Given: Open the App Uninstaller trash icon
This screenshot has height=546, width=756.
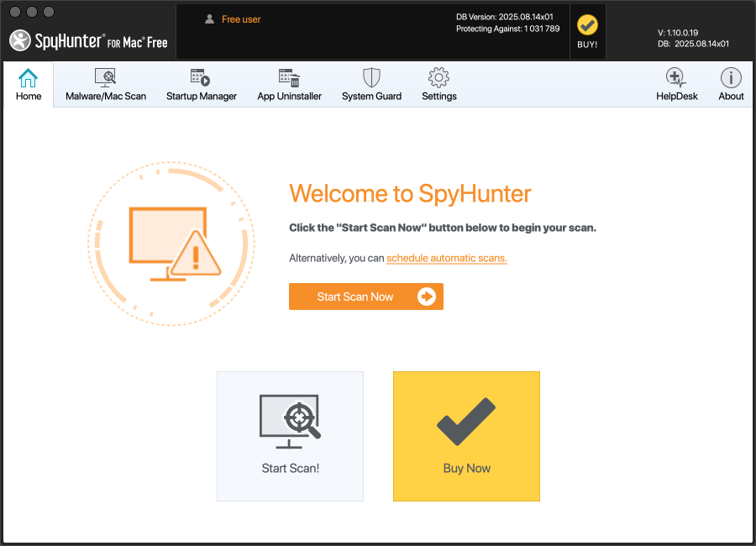Looking at the screenshot, I should coord(289,78).
